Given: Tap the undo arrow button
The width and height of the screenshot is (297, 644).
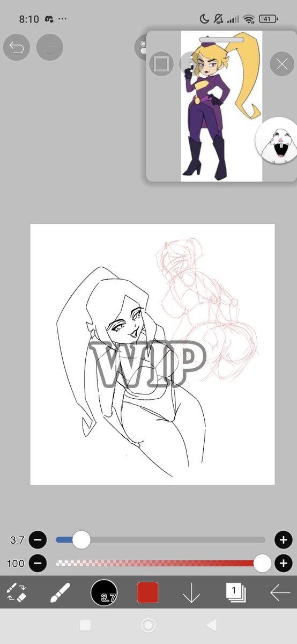Looking at the screenshot, I should [17, 48].
